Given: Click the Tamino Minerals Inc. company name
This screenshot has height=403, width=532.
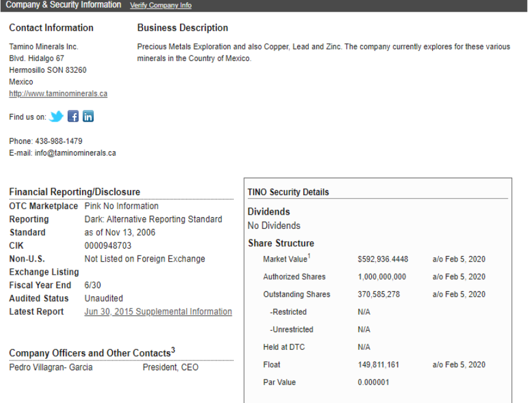Looking at the screenshot, I should tap(43, 46).
